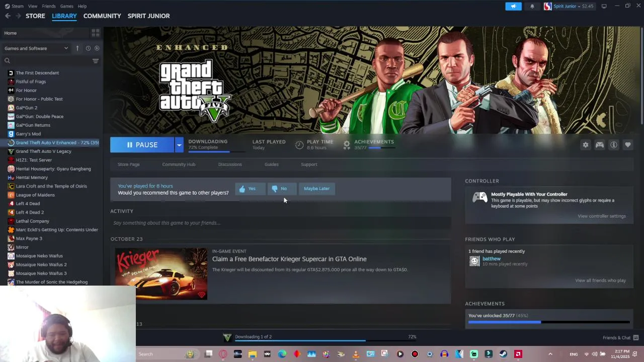This screenshot has height=362, width=644.
Task: Go forward with the right arrow
Action: point(18,16)
